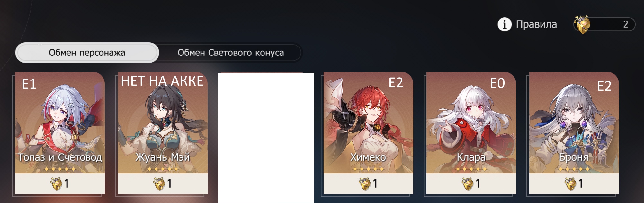This screenshot has width=644, height=203.
Task: Click the Клара name label
Action: pos(471,157)
